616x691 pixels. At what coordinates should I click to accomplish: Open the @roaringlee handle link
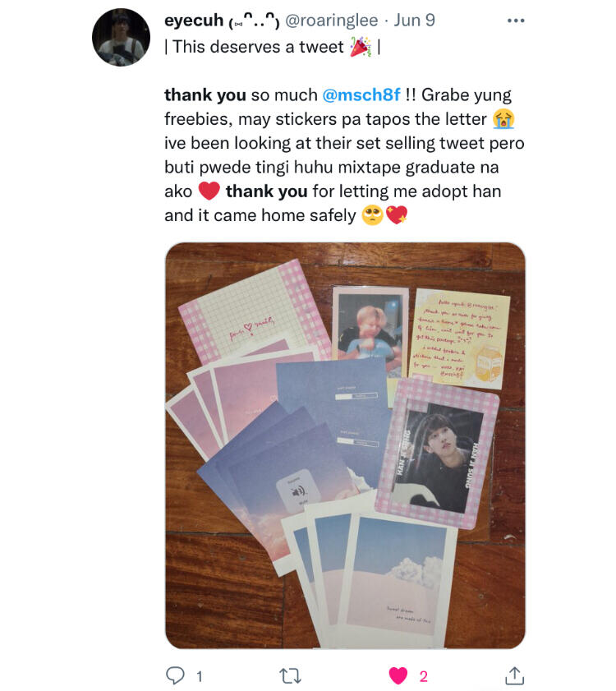click(331, 21)
